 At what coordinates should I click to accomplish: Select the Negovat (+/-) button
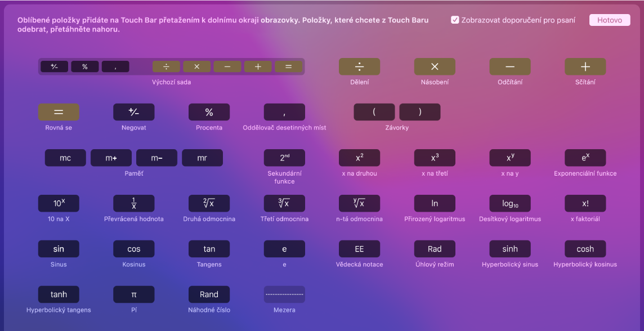coord(133,111)
